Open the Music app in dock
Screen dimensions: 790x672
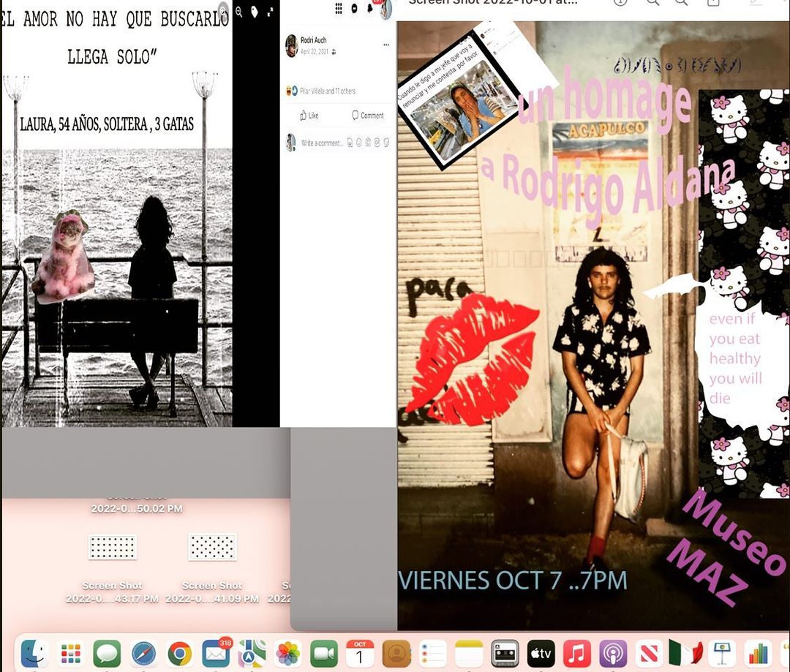click(576, 653)
